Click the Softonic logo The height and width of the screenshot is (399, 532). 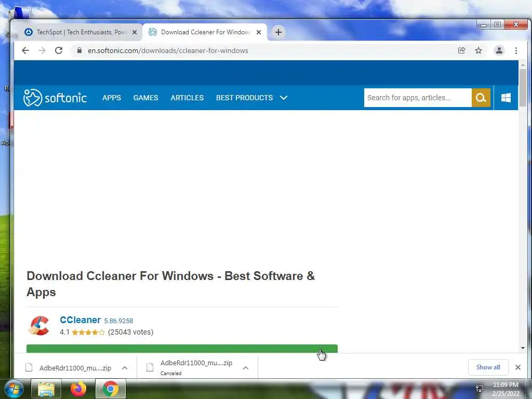[x=55, y=98]
